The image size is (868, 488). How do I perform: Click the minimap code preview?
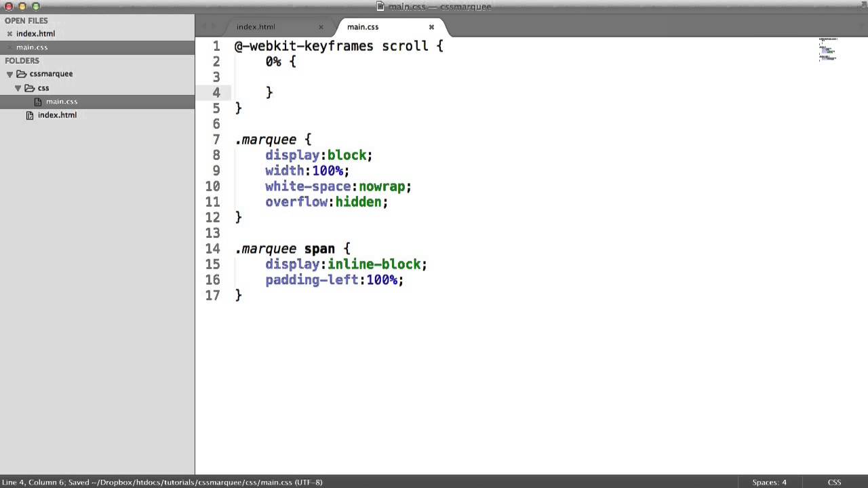pyautogui.click(x=828, y=50)
